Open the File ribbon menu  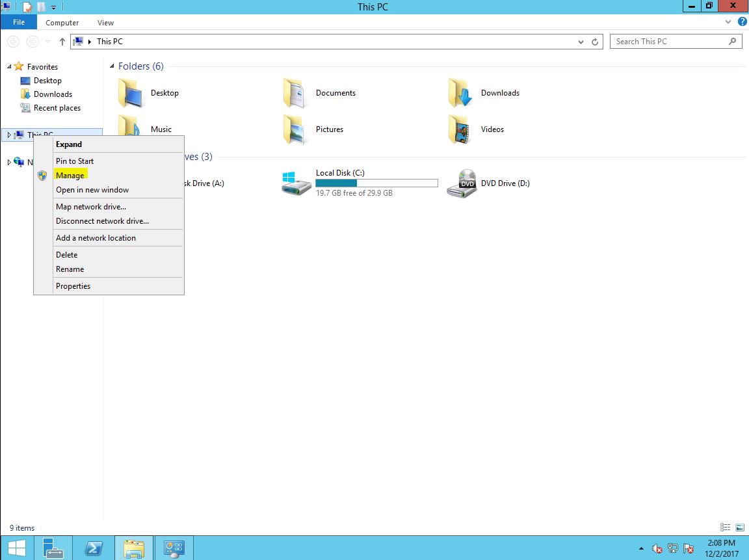point(19,22)
